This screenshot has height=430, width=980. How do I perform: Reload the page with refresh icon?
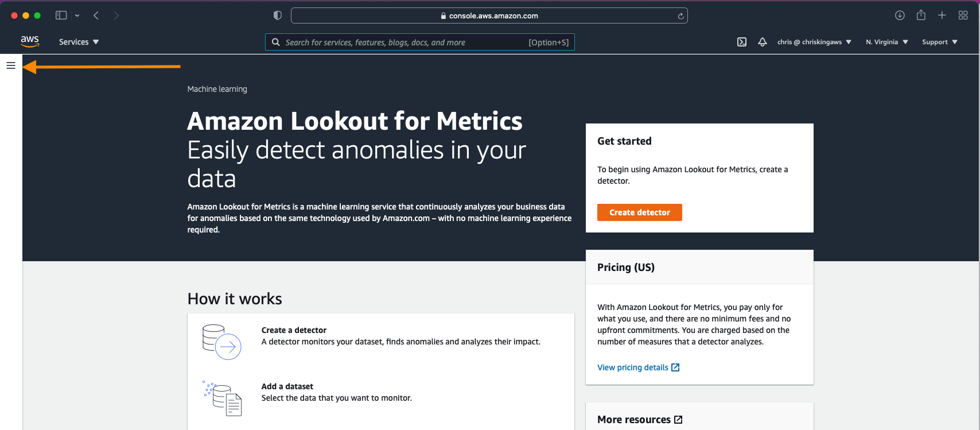680,16
